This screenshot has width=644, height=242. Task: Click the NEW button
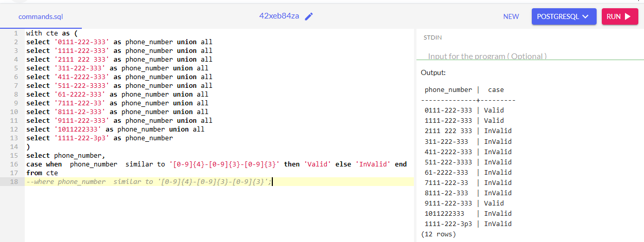(x=511, y=16)
